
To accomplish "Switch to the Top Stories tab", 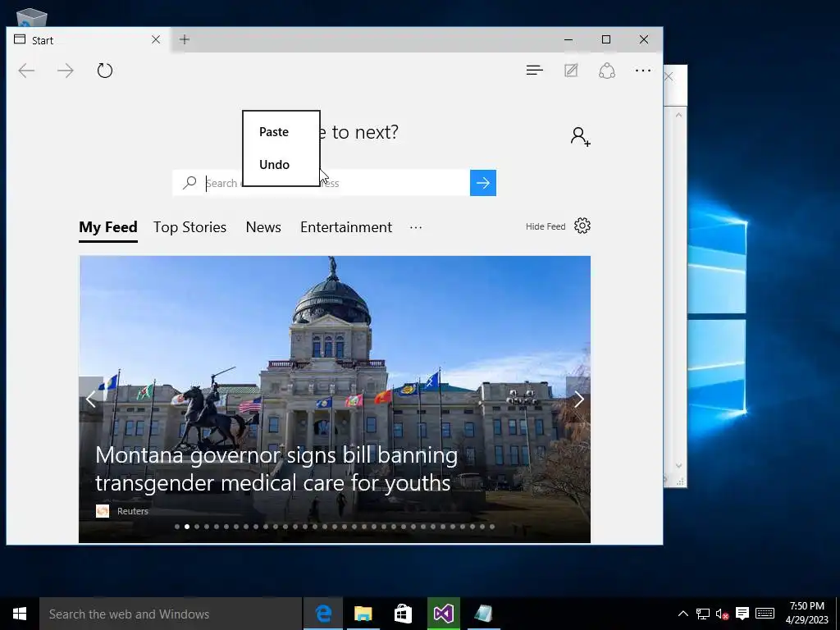I will pyautogui.click(x=189, y=227).
